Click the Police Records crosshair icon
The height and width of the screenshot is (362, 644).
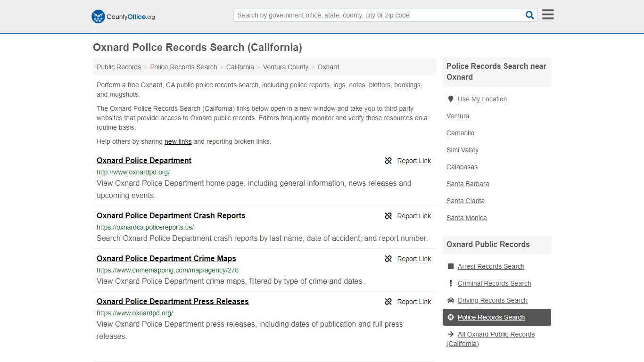point(451,317)
